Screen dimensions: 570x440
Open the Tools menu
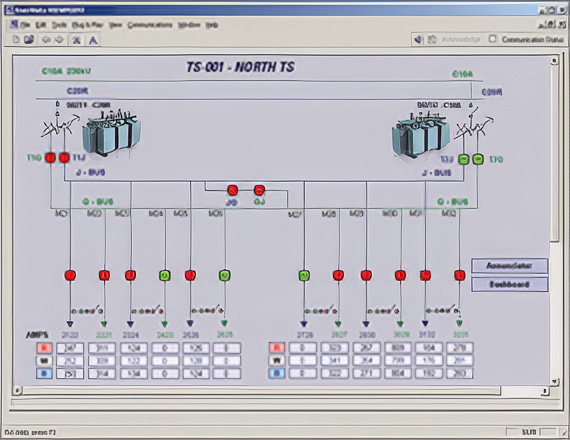59,25
